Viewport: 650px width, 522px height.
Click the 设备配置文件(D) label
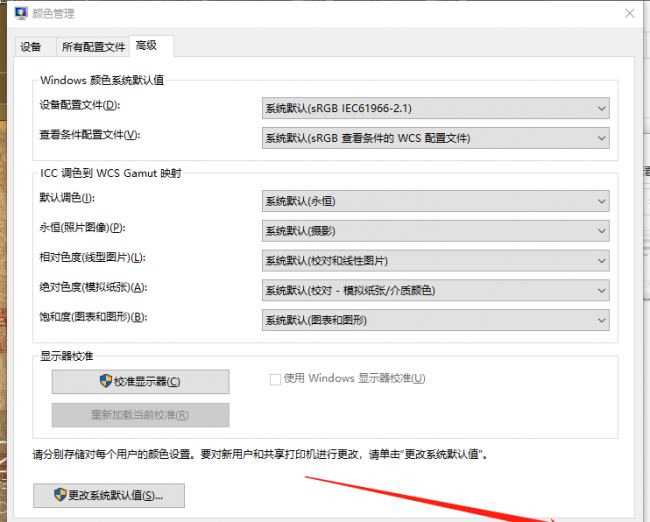pos(80,105)
